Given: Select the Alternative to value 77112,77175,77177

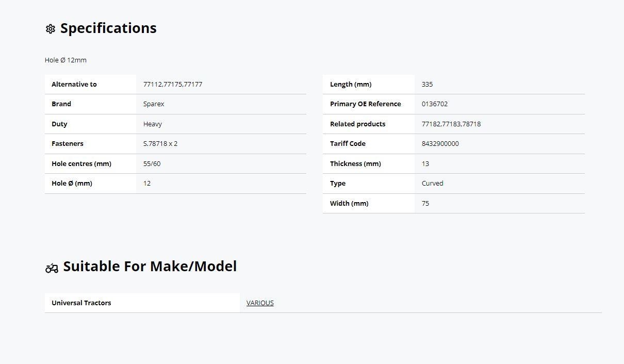Looking at the screenshot, I should point(173,84).
